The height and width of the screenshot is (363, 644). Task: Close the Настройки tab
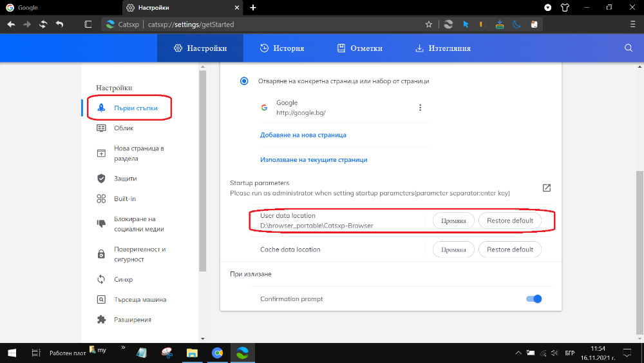click(x=237, y=7)
